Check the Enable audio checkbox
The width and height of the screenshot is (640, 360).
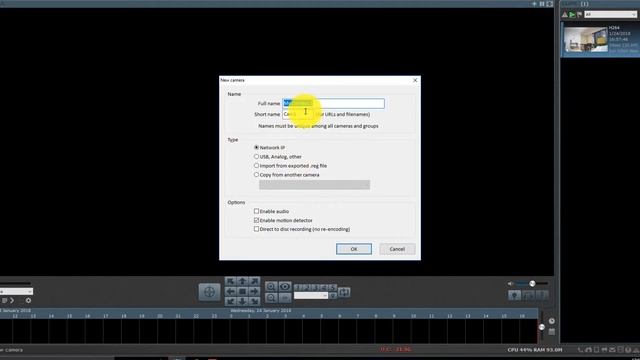[x=256, y=211]
